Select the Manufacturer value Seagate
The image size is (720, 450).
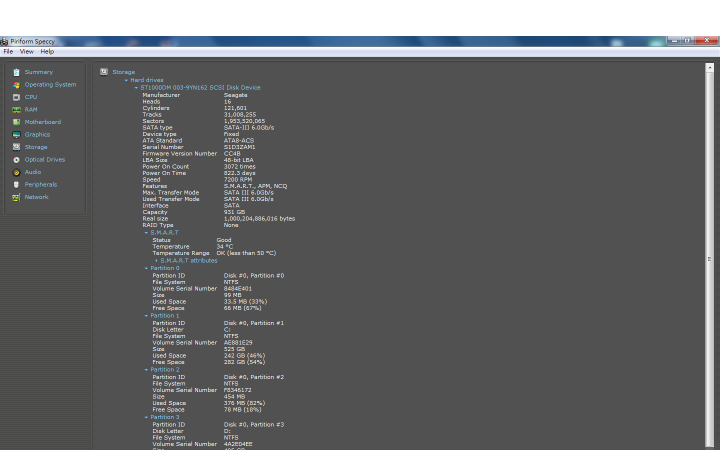tap(235, 95)
